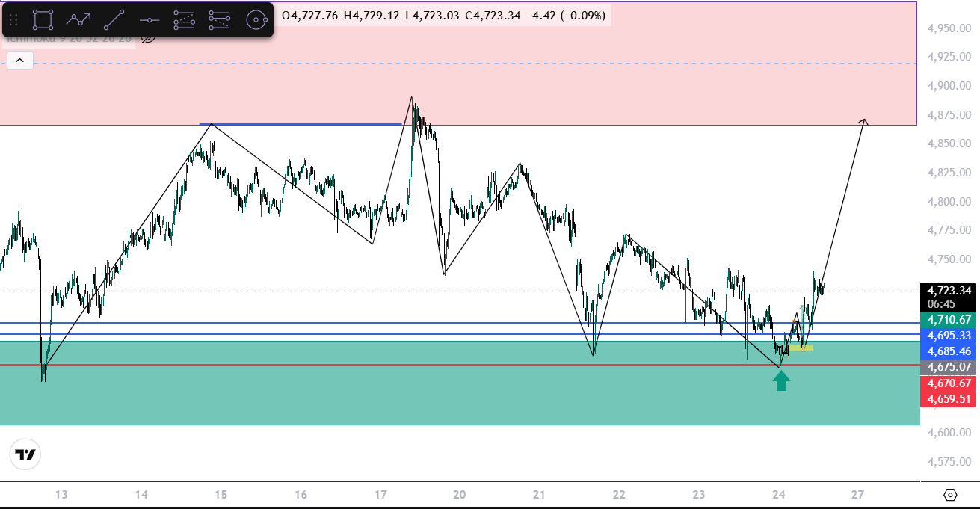Click the blue price label 4,685.46
The height and width of the screenshot is (509, 980).
(949, 351)
